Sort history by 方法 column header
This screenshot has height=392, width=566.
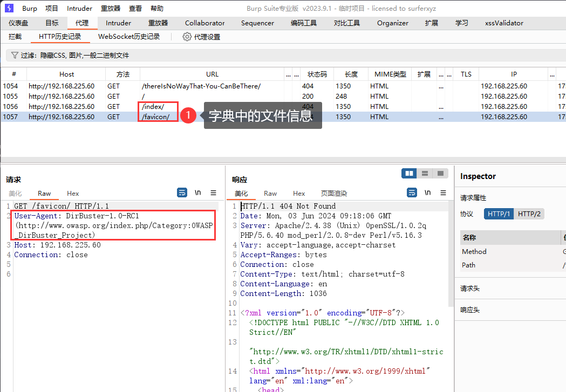click(122, 74)
